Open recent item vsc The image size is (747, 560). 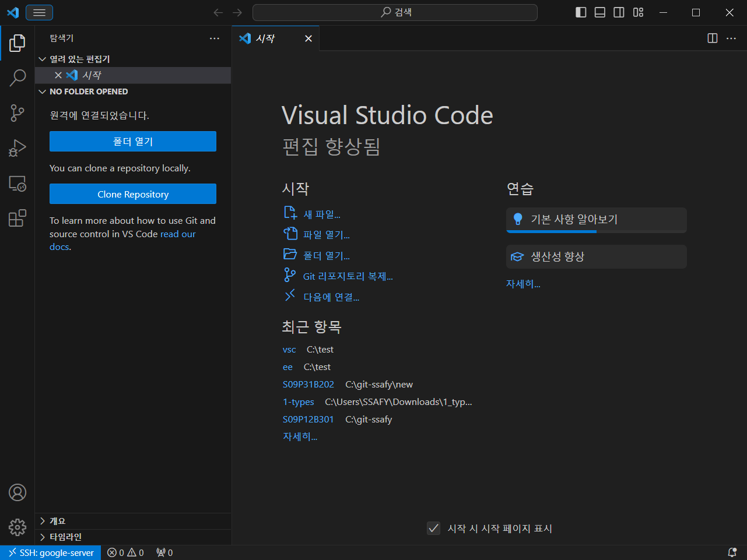click(x=289, y=350)
